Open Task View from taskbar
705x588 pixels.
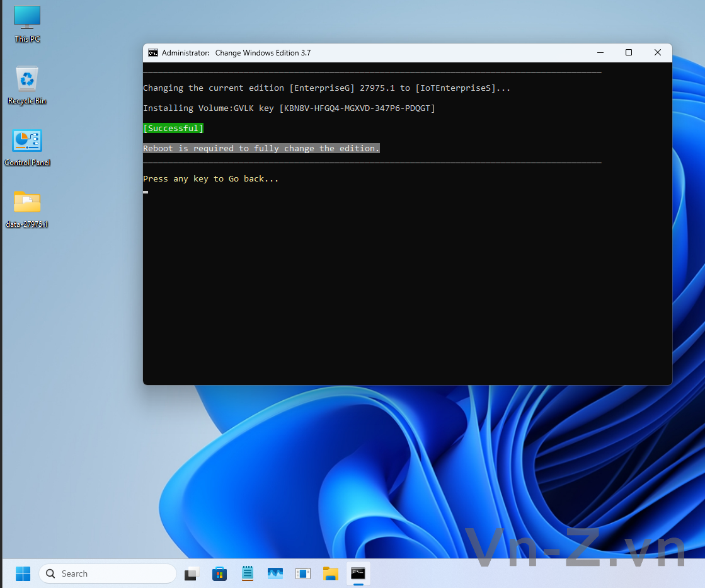click(192, 574)
